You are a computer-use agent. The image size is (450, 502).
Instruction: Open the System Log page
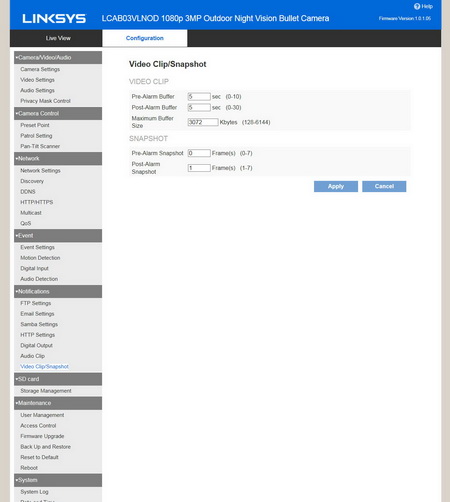tap(34, 492)
